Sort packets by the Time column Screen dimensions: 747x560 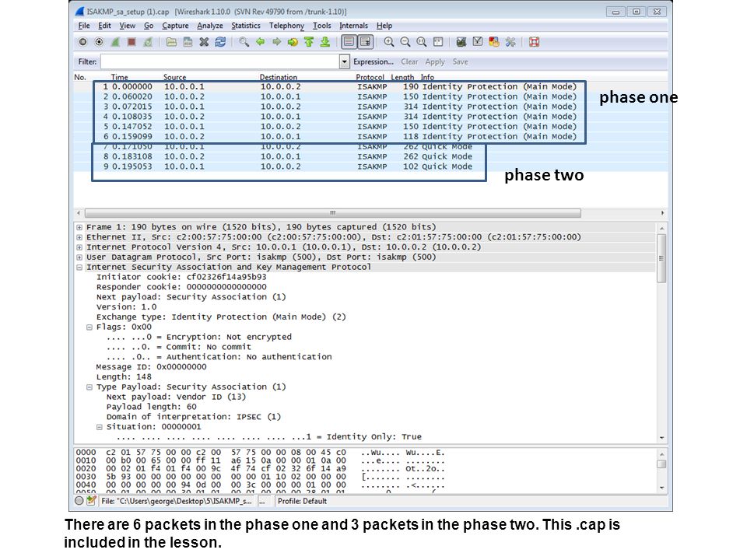tap(120, 77)
